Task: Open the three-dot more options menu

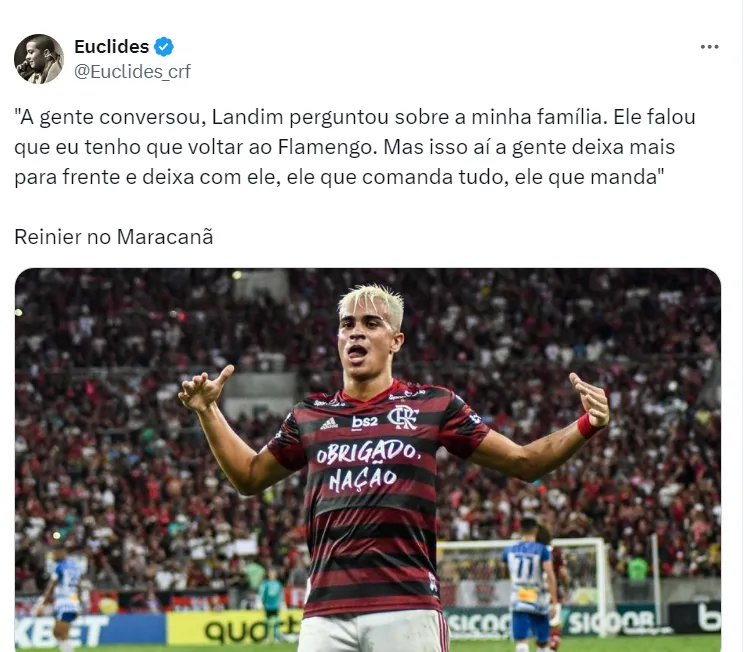Action: (x=709, y=47)
